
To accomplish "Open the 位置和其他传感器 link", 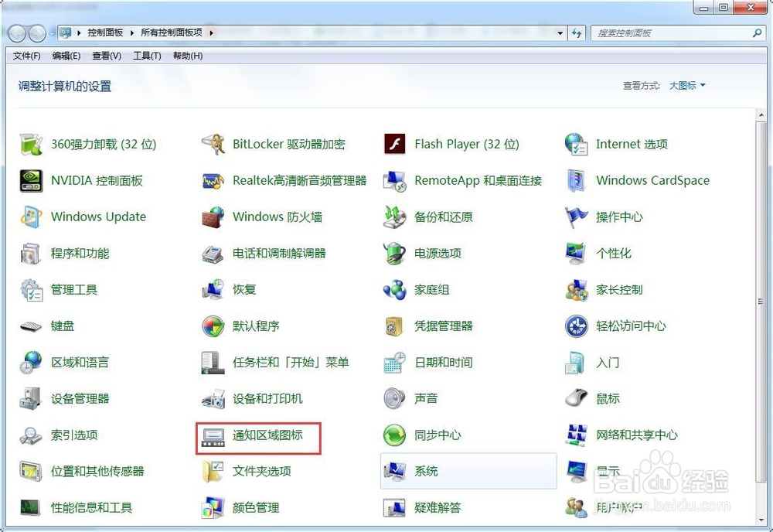I will [x=97, y=472].
